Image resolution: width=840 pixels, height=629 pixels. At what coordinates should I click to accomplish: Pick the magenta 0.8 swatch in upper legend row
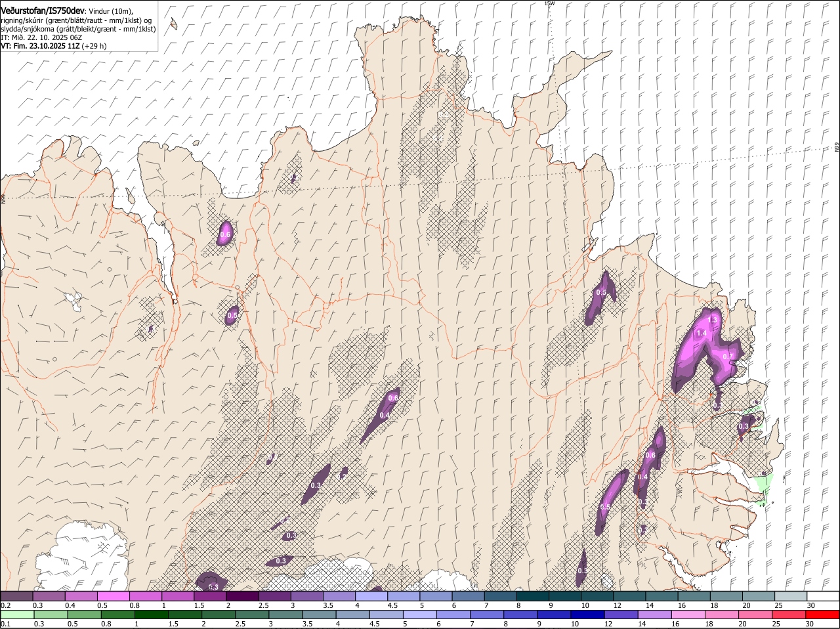146,596
